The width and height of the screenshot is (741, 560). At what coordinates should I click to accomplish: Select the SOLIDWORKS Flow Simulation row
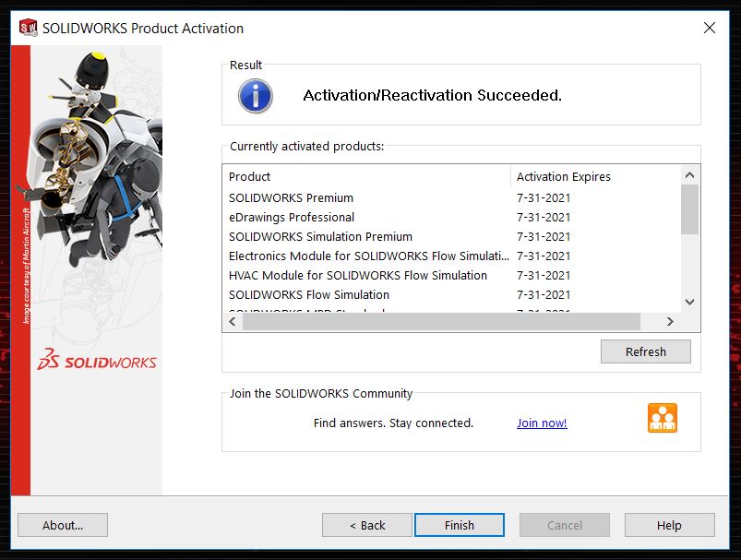coord(452,295)
